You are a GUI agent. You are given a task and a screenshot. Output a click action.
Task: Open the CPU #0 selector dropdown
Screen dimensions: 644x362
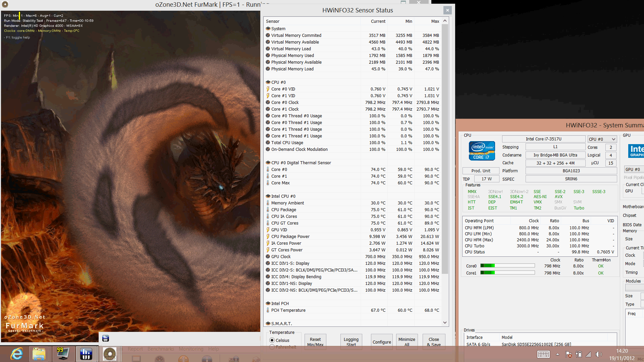pyautogui.click(x=602, y=139)
